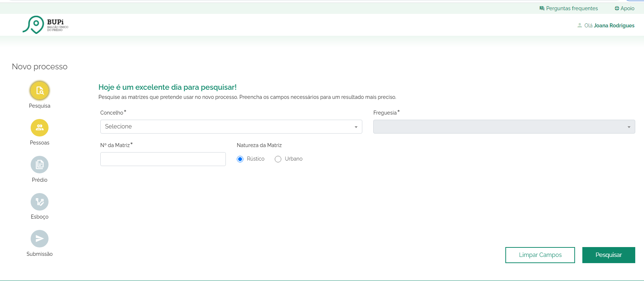Click the user avatar icon beside Olá
Image resolution: width=644 pixels, height=281 pixels.
pyautogui.click(x=579, y=26)
